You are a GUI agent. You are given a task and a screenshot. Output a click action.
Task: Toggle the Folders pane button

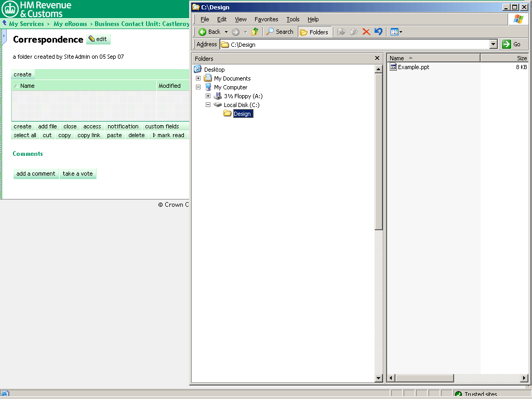coord(314,31)
